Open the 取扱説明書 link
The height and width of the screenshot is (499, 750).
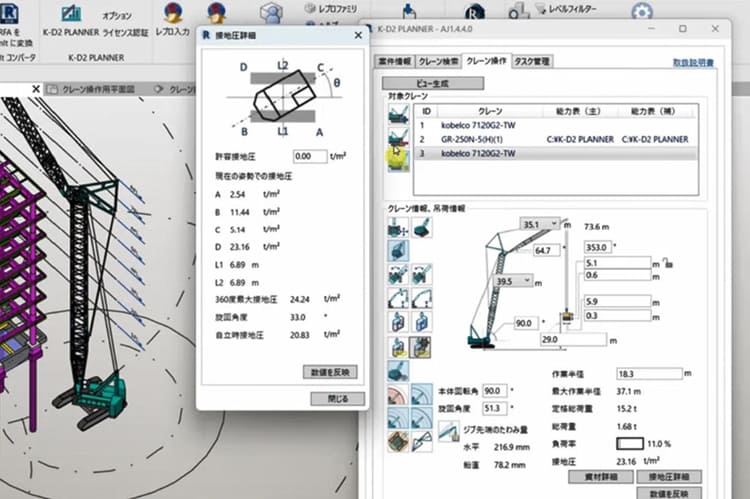(x=692, y=62)
